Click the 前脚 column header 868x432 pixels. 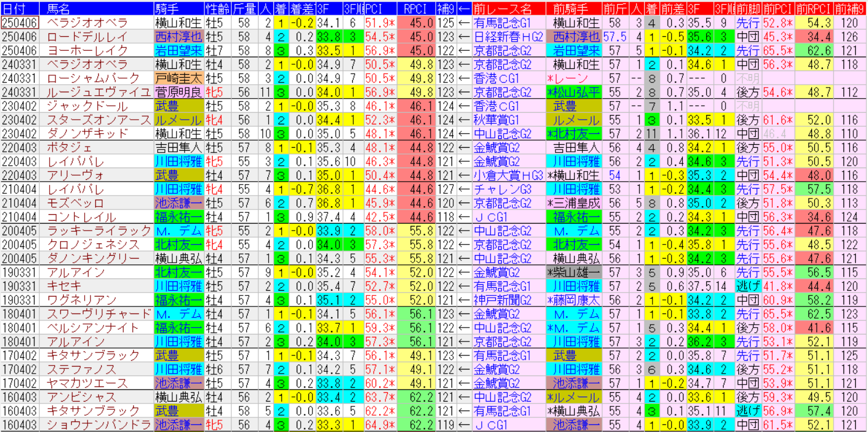(x=748, y=9)
